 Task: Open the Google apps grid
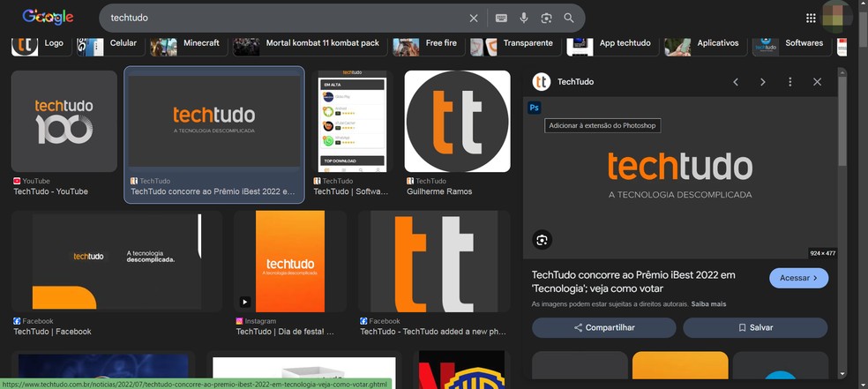click(x=811, y=19)
